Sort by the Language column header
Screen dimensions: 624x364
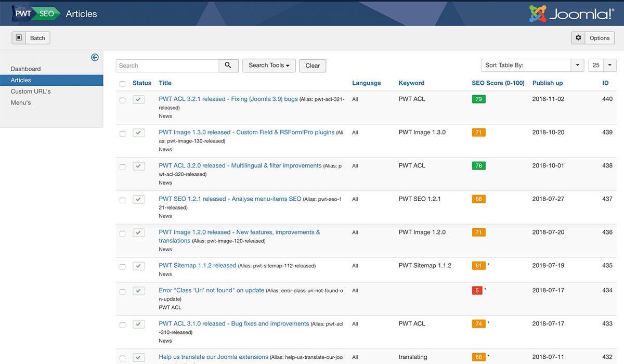point(367,83)
